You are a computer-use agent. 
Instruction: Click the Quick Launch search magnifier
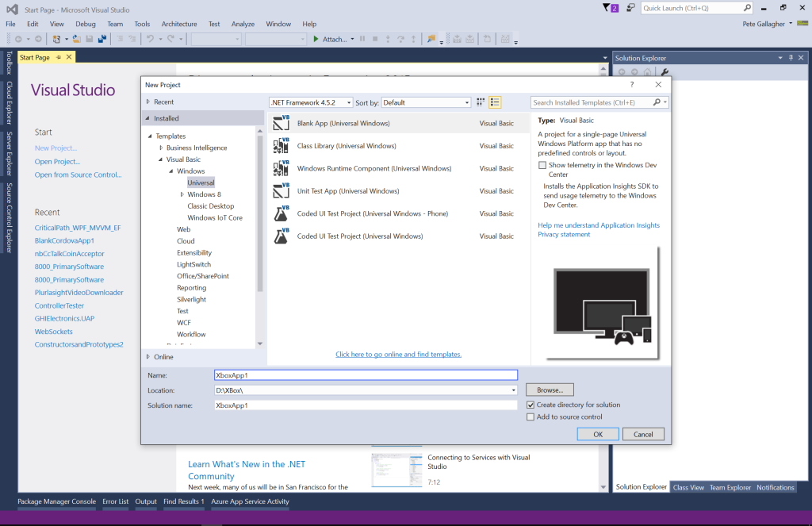pos(747,8)
